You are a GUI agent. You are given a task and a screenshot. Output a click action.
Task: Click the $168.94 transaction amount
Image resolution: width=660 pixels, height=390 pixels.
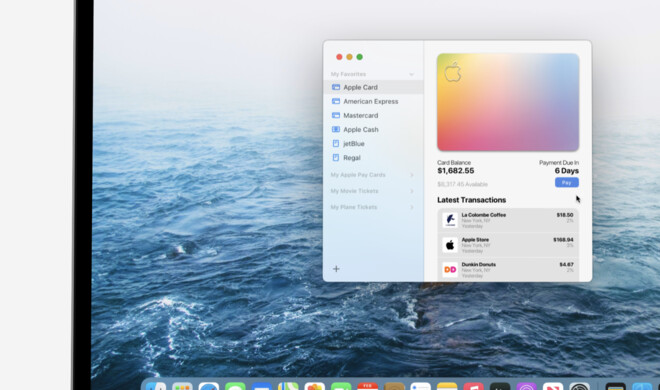click(563, 240)
